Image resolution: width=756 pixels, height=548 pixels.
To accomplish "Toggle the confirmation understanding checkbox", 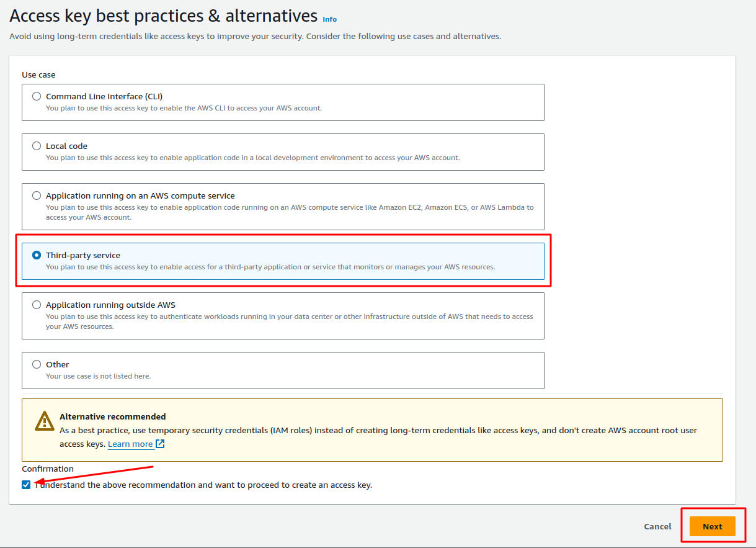I will coord(26,485).
